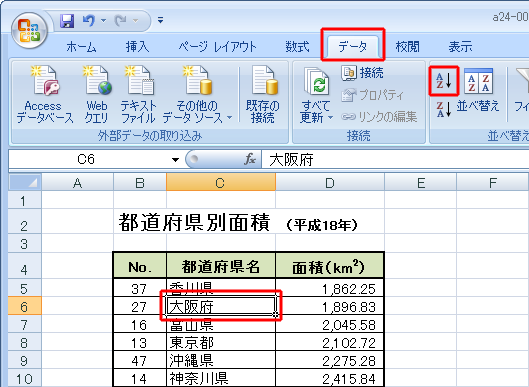Open 既存の接続

click(263, 94)
